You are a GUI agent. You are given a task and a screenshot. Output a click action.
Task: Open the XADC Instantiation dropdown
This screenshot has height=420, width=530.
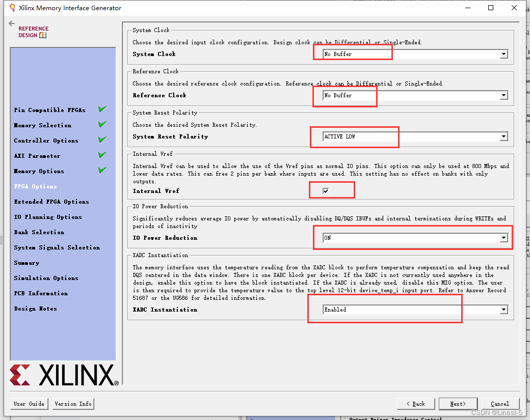[x=415, y=310]
